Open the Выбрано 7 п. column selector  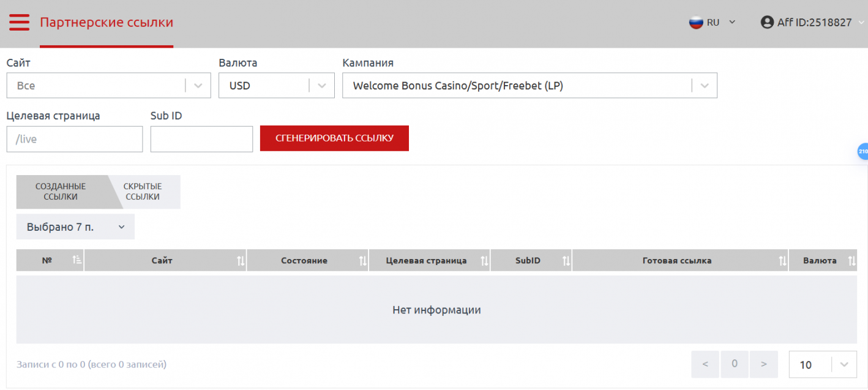pos(75,227)
